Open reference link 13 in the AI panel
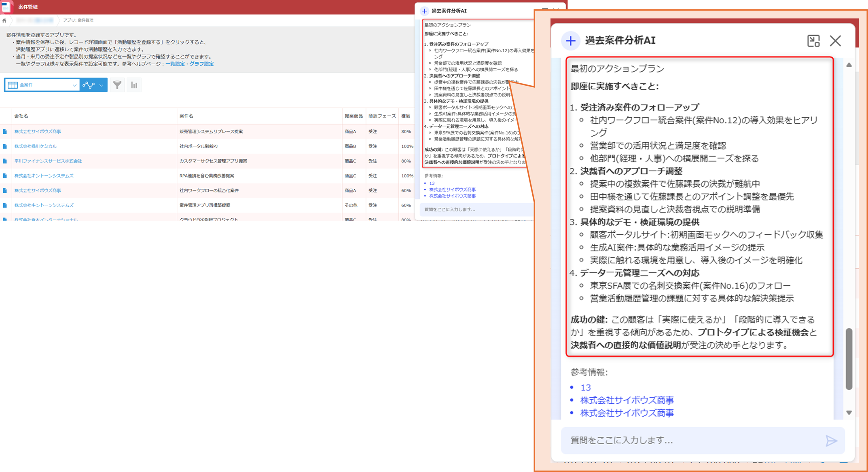Viewport: 868px width, 472px height. 585,387
